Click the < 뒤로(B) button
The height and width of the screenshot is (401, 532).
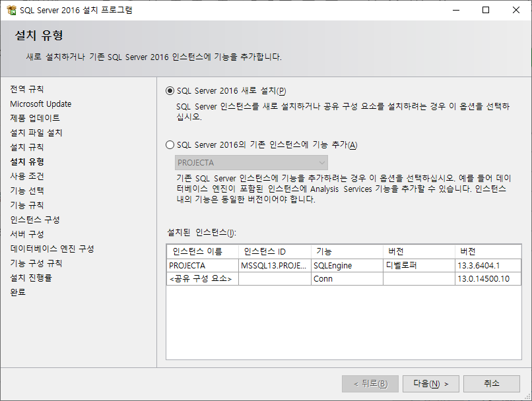370,384
